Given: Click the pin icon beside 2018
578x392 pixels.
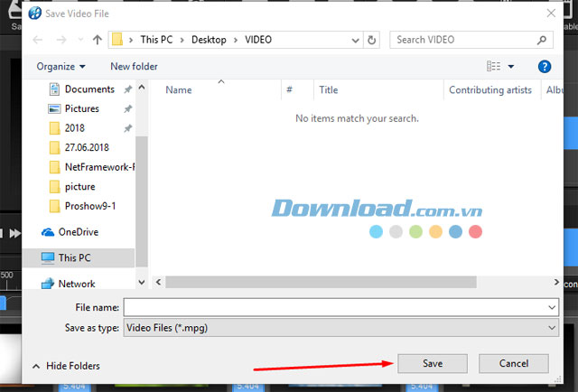Looking at the screenshot, I should pos(128,128).
